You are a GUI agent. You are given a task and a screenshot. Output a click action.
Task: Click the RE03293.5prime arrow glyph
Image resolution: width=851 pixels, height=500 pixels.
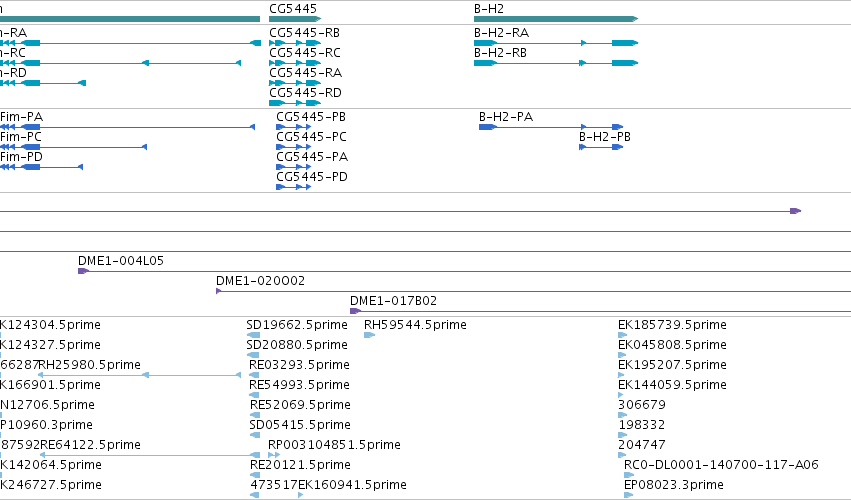(254, 375)
